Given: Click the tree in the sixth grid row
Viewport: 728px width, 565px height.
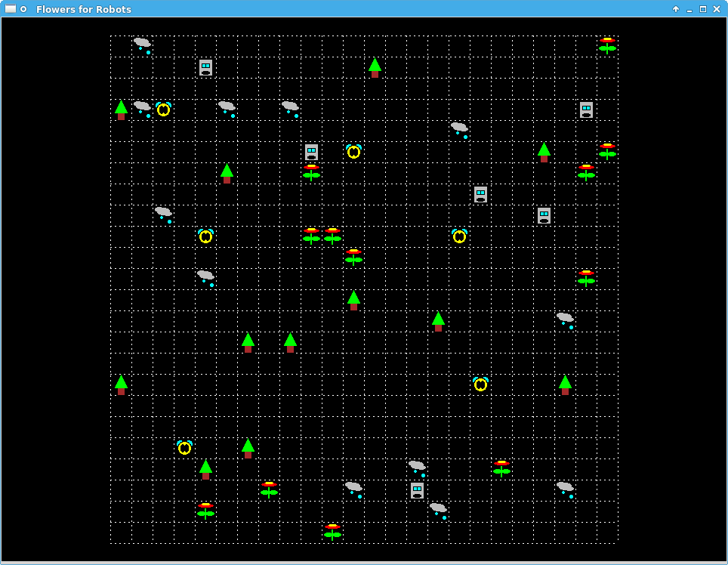Looking at the screenshot, I should (544, 152).
